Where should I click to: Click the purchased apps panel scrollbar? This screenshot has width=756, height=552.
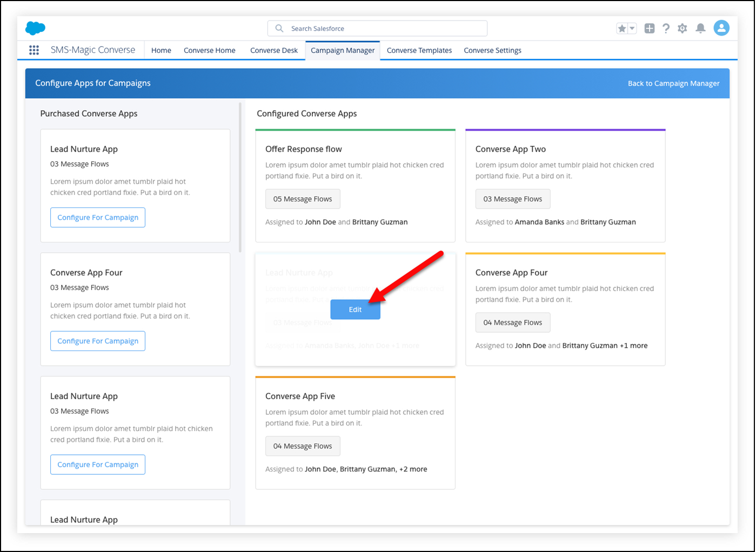pos(240,178)
